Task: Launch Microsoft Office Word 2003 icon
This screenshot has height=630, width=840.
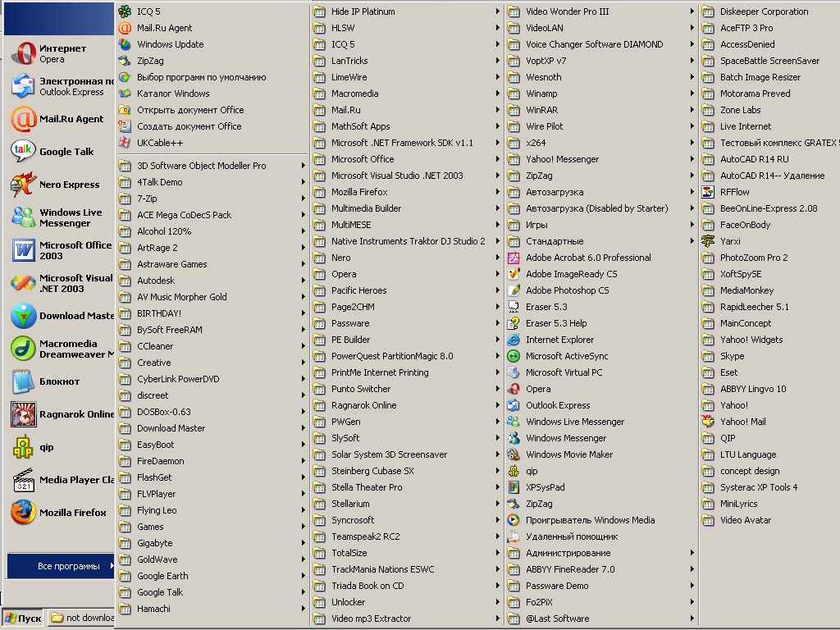Action: click(24, 250)
